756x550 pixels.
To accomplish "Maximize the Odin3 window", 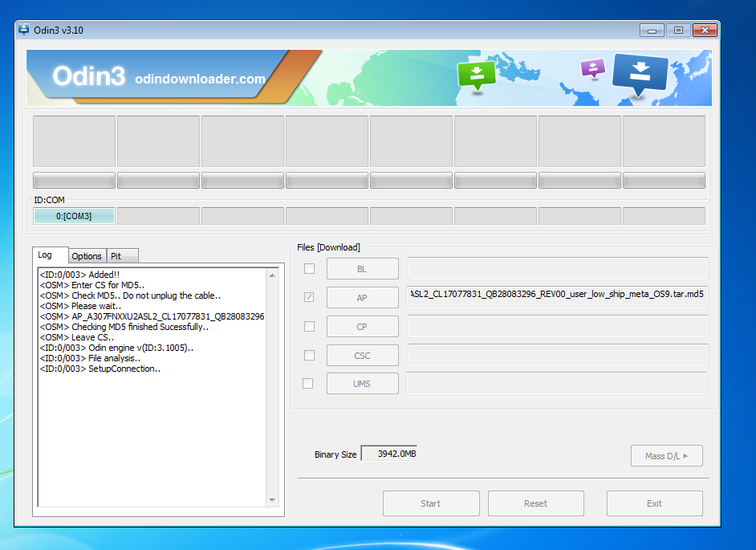I will pos(678,31).
